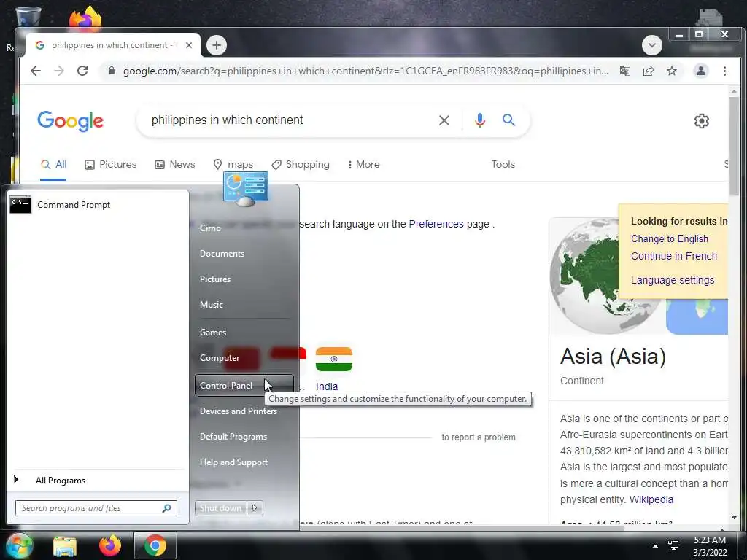Switch to the Pictures results tab
This screenshot has height=560, width=747.
(111, 164)
